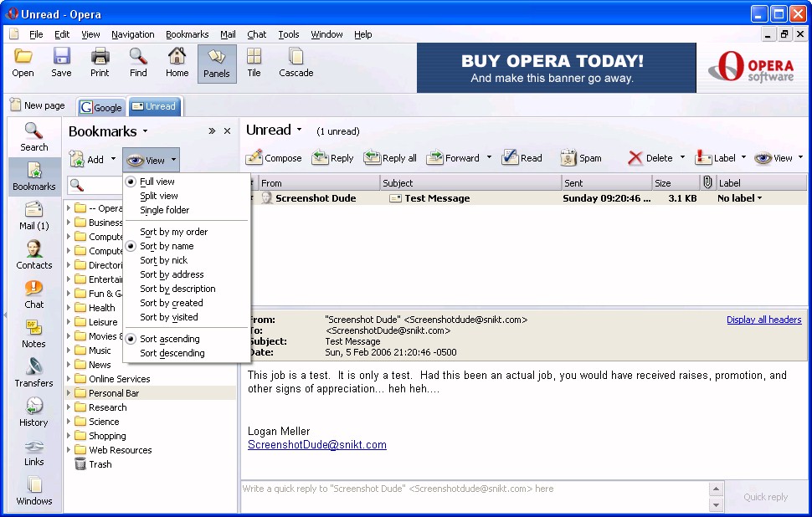The height and width of the screenshot is (517, 812).
Task: Open the Bookmarks menu in menu bar
Action: (x=187, y=34)
